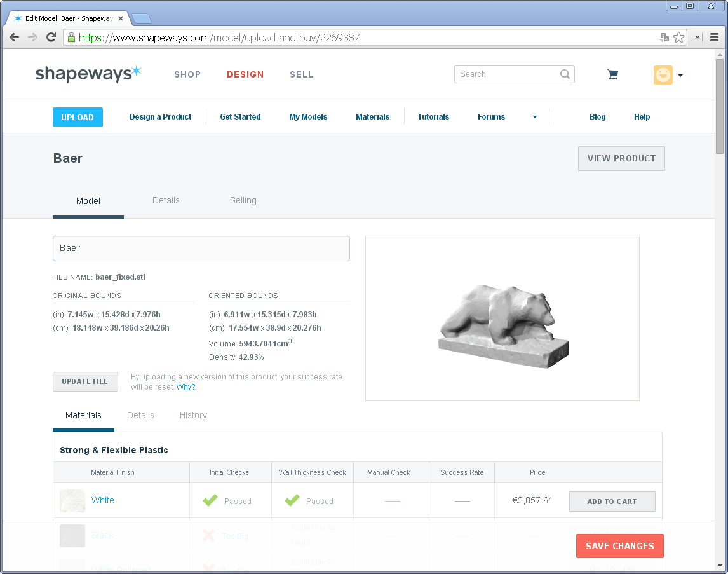Screen dimensions: 728x574
Task: Click the HTTPS padlock in the address bar
Action: (71, 38)
